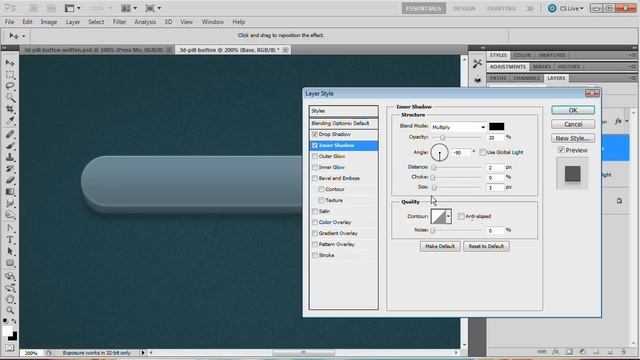Switch to the 3d-pill-button-written.psd document tab

pos(94,50)
